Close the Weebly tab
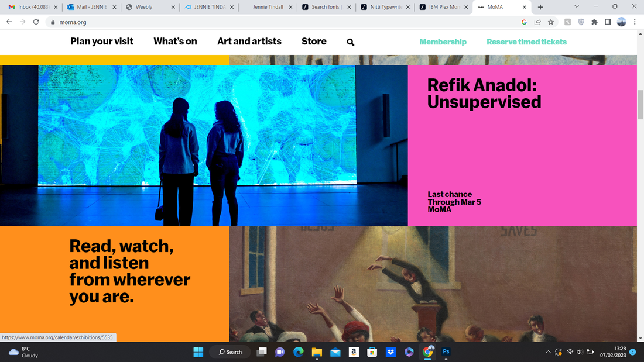The image size is (644, 362). (173, 7)
